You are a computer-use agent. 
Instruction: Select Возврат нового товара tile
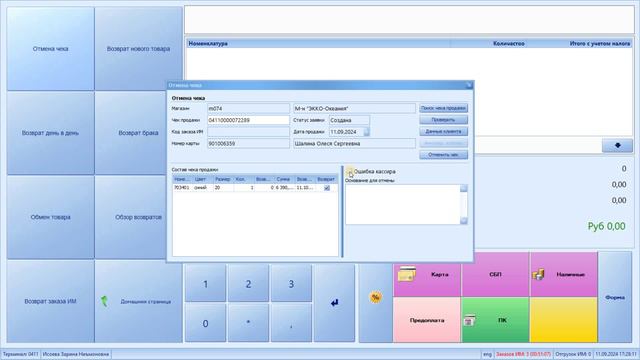[x=138, y=49]
